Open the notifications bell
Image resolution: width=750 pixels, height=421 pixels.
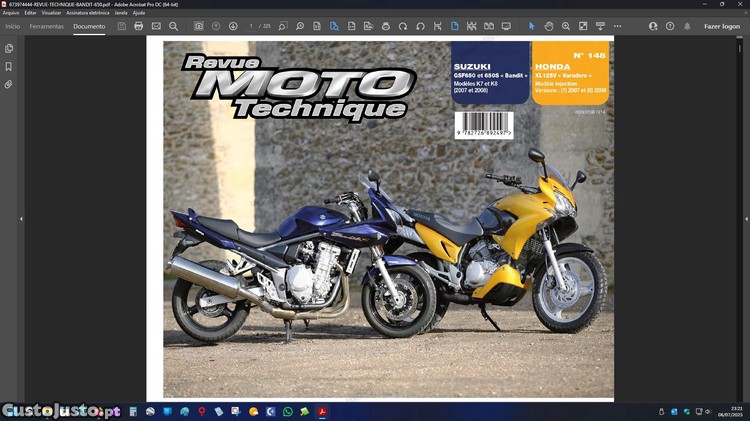(x=687, y=26)
